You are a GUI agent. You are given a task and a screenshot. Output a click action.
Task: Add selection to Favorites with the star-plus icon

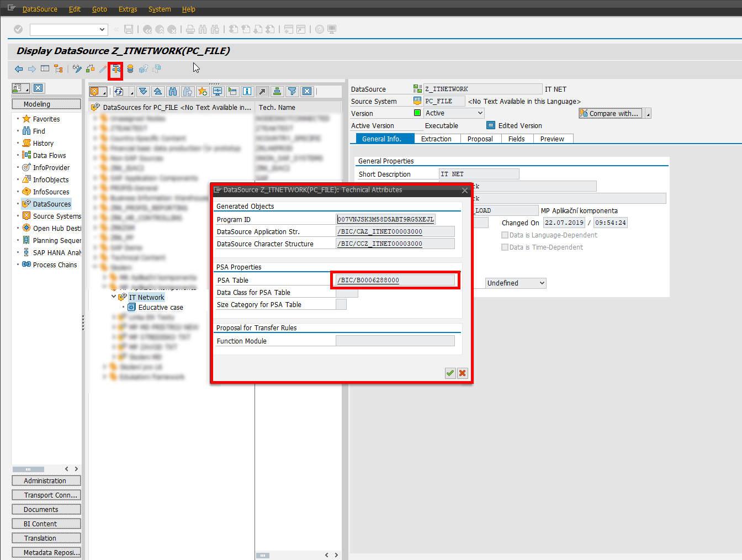pyautogui.click(x=203, y=91)
